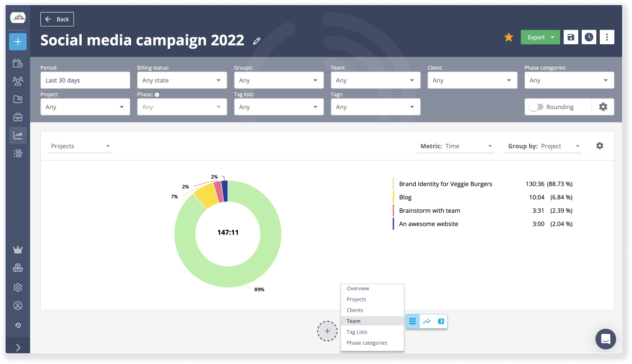Expand the Billing status dropdown

pyautogui.click(x=181, y=80)
